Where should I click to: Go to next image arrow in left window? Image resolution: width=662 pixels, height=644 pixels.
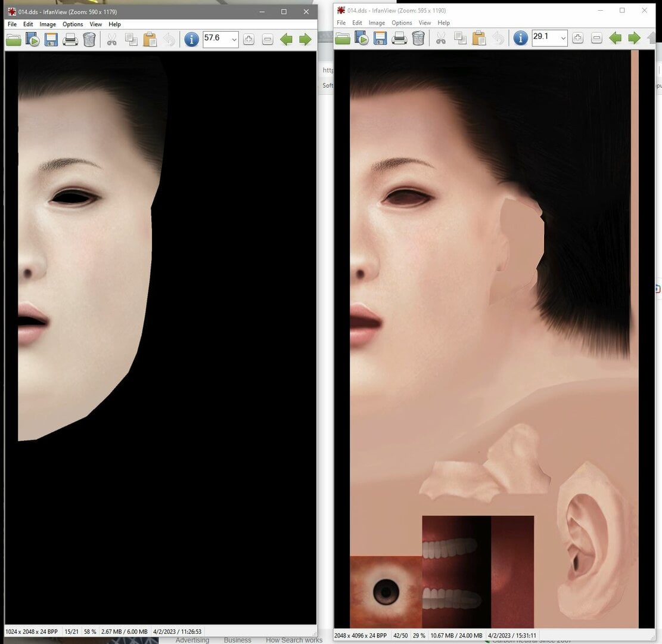tap(305, 40)
